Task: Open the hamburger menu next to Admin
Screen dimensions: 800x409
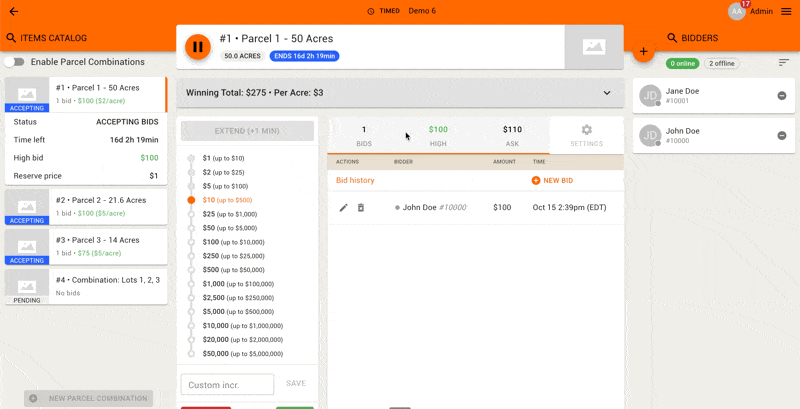Action: (785, 11)
